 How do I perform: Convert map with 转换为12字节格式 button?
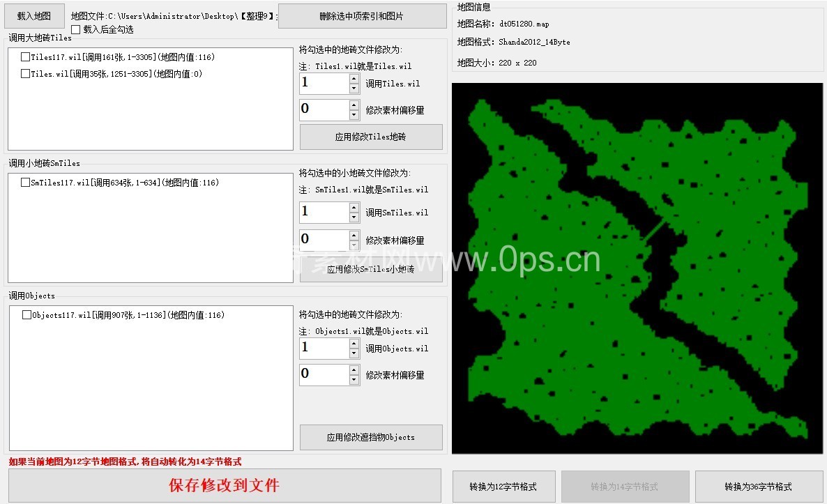coord(503,487)
